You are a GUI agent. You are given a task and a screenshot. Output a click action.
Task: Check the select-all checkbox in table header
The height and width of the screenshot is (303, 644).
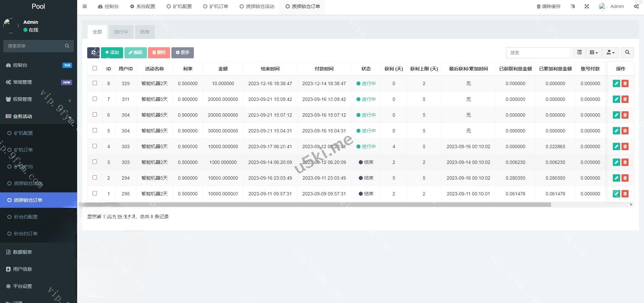95,68
